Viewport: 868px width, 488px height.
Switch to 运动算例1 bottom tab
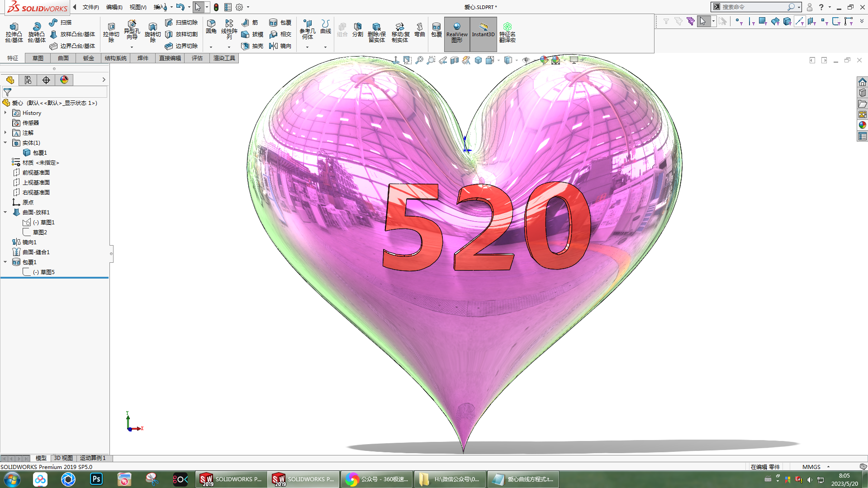click(x=93, y=458)
